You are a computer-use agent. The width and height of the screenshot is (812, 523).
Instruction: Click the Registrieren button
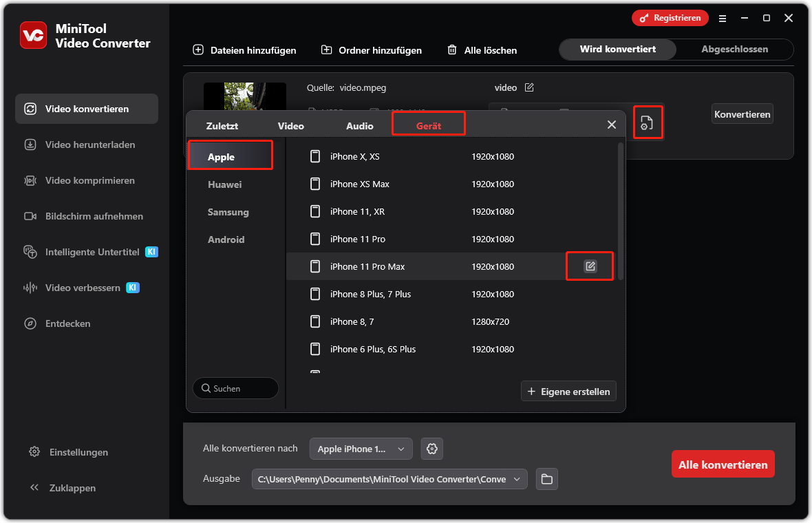point(670,18)
